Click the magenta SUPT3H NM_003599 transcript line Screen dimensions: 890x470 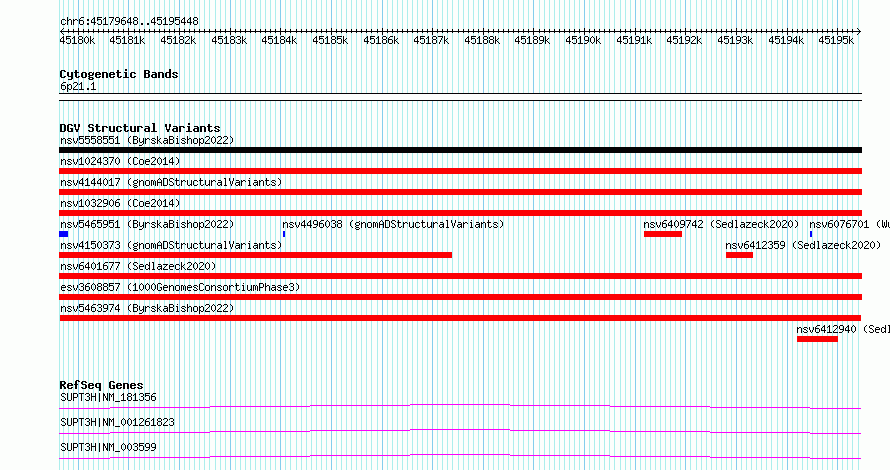pyautogui.click(x=460, y=456)
